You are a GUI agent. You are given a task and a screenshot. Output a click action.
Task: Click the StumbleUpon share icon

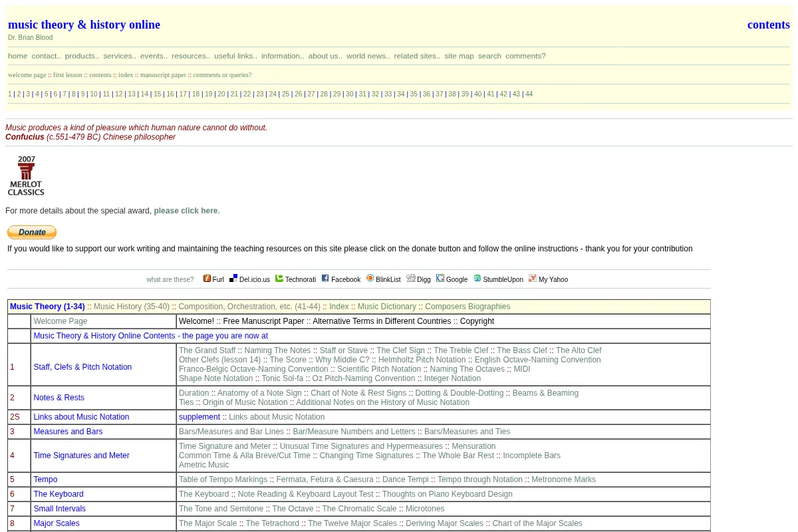coord(477,279)
